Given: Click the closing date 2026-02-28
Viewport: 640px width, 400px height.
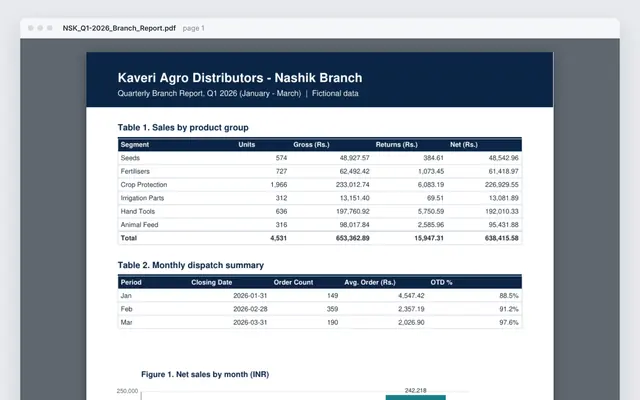Looking at the screenshot, I should (250, 309).
